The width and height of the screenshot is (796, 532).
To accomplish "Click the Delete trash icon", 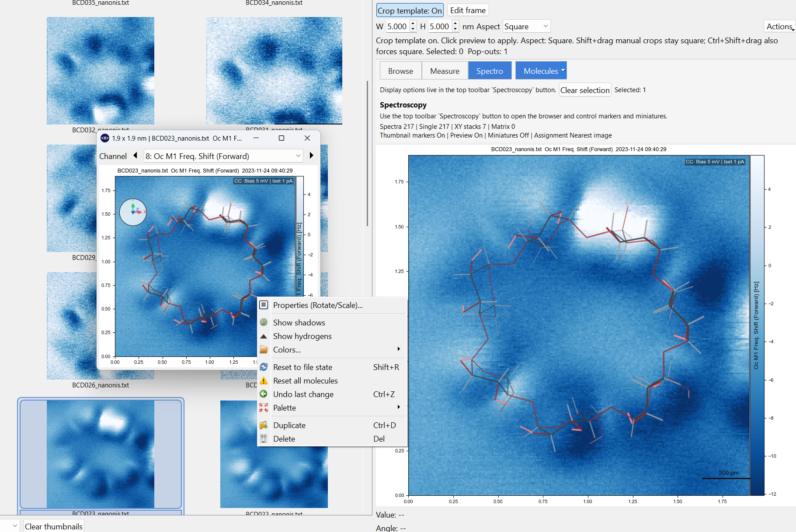I will [x=264, y=439].
